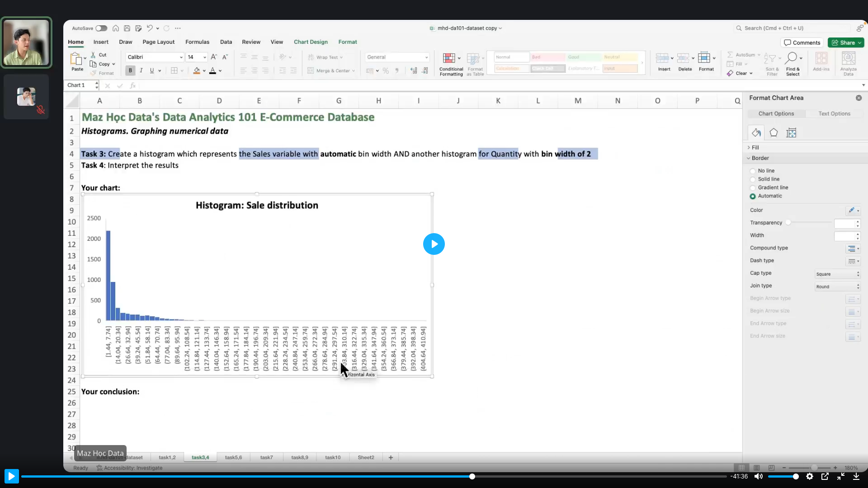Click the Bold formatting button
This screenshot has width=868, height=488.
tap(130, 70)
